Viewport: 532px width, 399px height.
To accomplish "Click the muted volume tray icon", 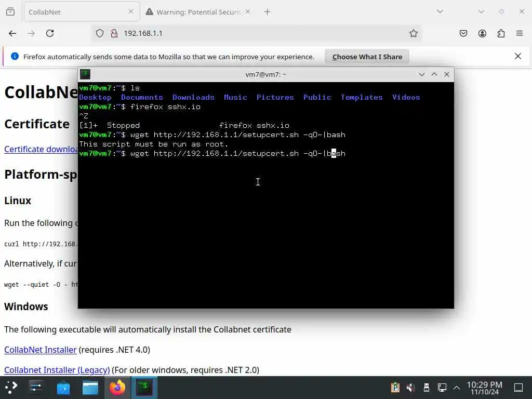I will (x=410, y=387).
